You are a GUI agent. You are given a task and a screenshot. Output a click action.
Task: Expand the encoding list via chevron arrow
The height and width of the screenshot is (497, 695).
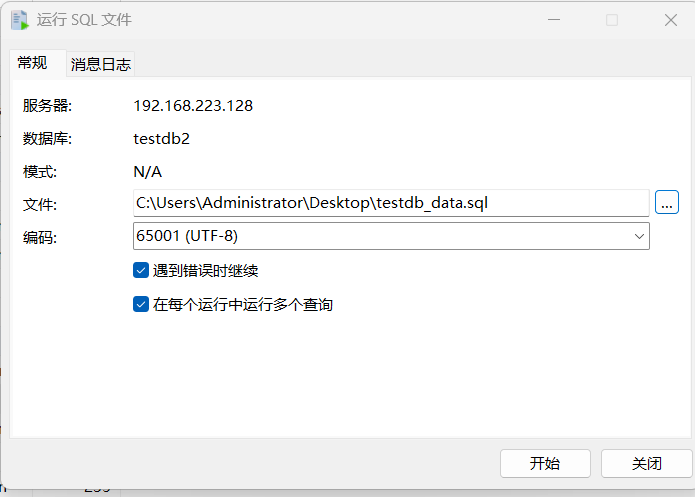tap(639, 236)
